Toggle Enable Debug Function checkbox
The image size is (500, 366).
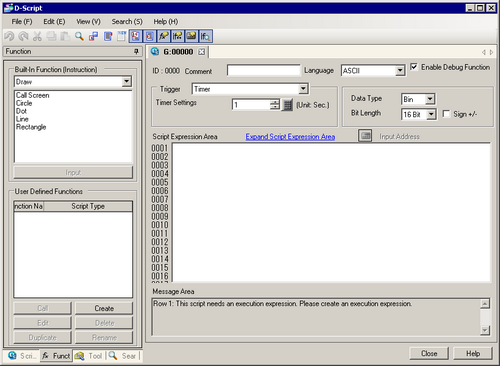[x=414, y=67]
